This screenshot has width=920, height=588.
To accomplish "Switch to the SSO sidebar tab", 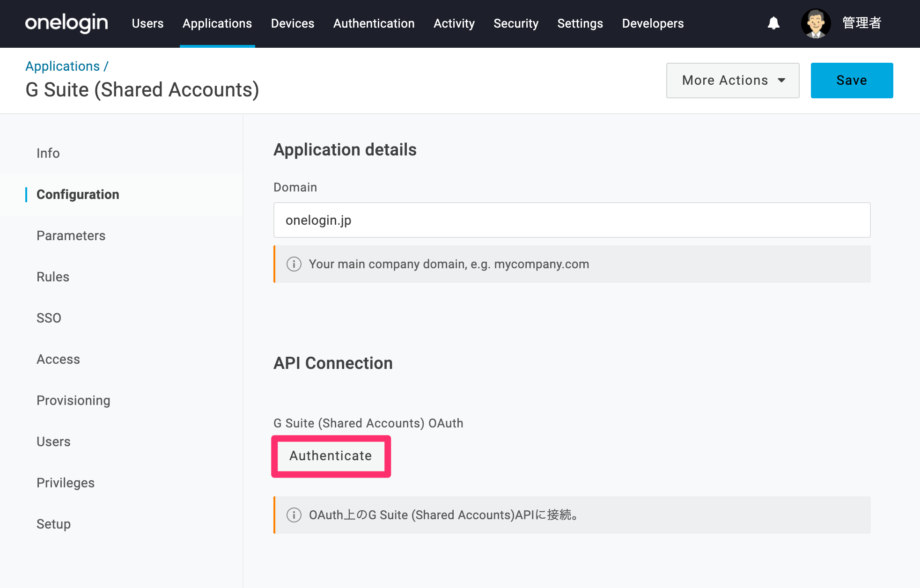I will click(49, 318).
